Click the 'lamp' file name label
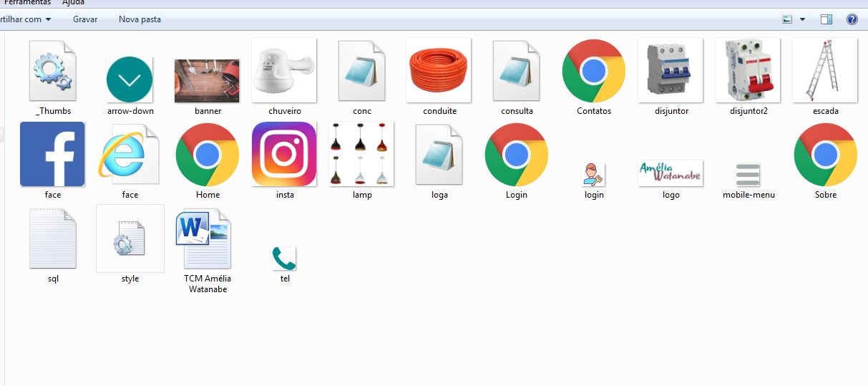The width and height of the screenshot is (868, 386). tap(362, 195)
